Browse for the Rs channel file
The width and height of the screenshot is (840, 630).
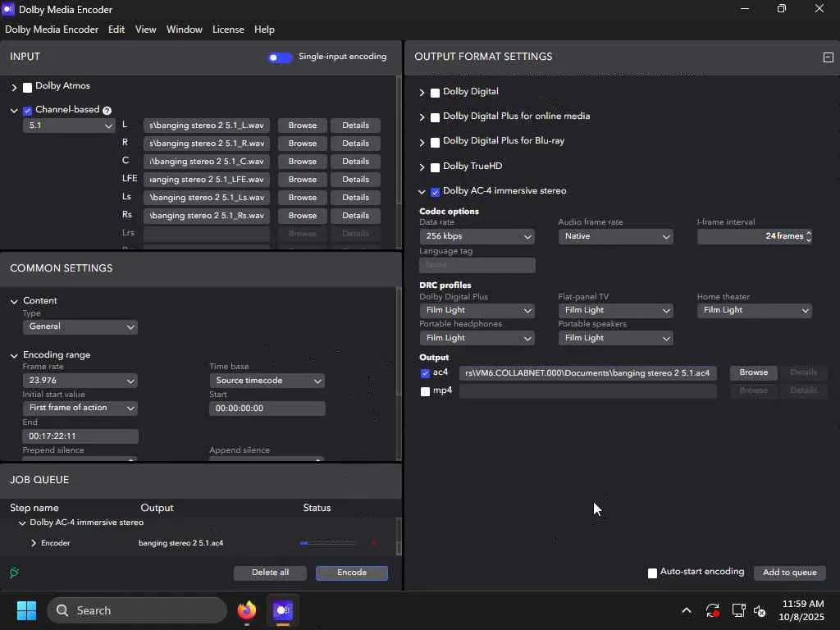coord(303,216)
